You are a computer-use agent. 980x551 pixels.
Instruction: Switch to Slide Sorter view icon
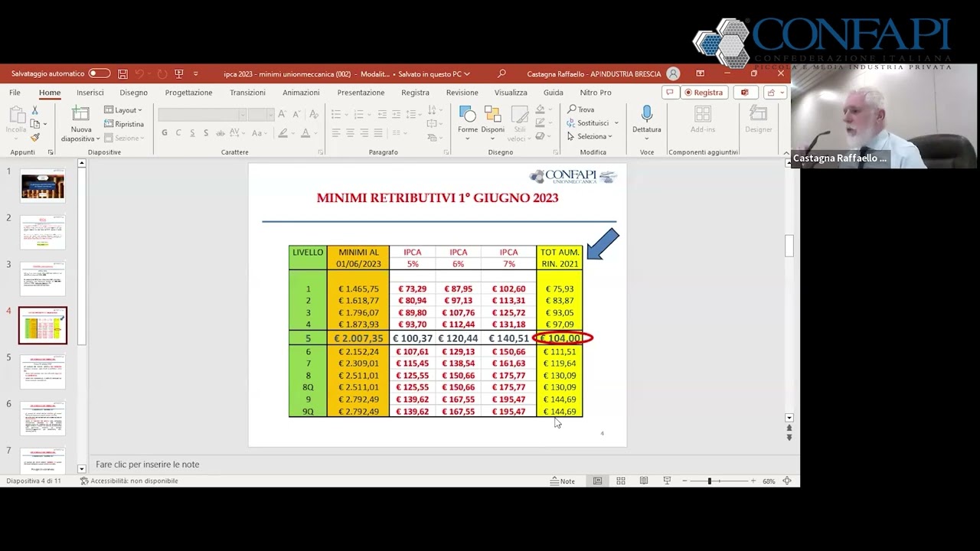point(621,481)
